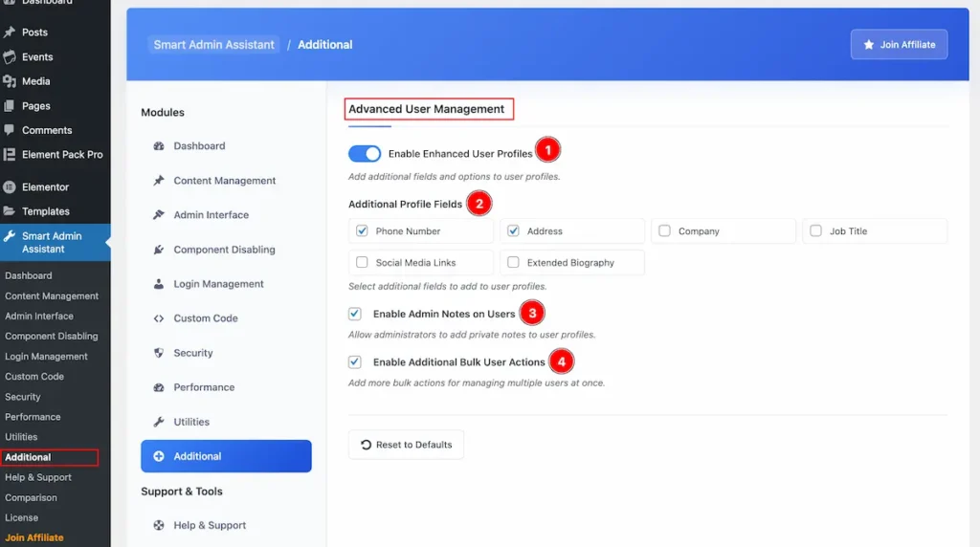This screenshot has width=980, height=547.
Task: Check the Extended Biography checkbox
Action: pos(513,262)
